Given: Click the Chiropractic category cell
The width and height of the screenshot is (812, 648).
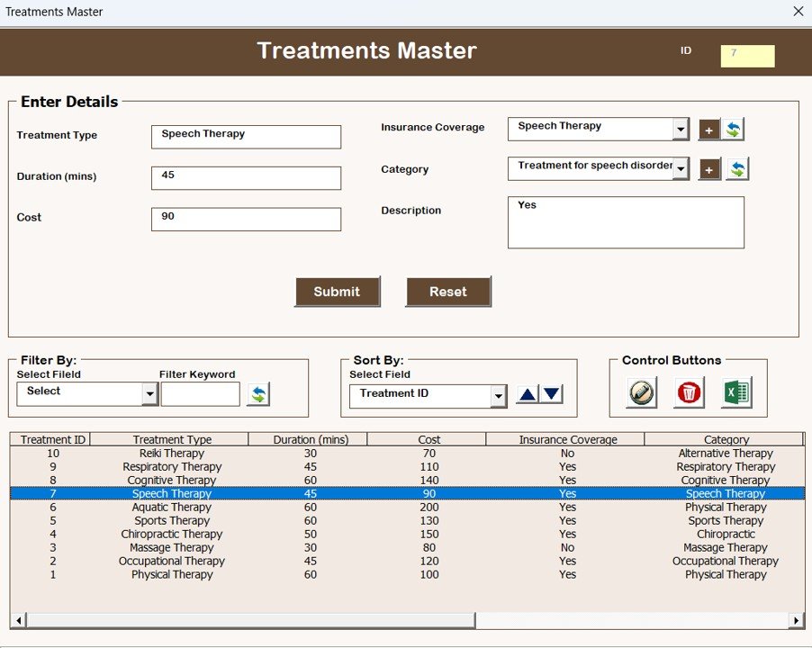Looking at the screenshot, I should point(726,534).
